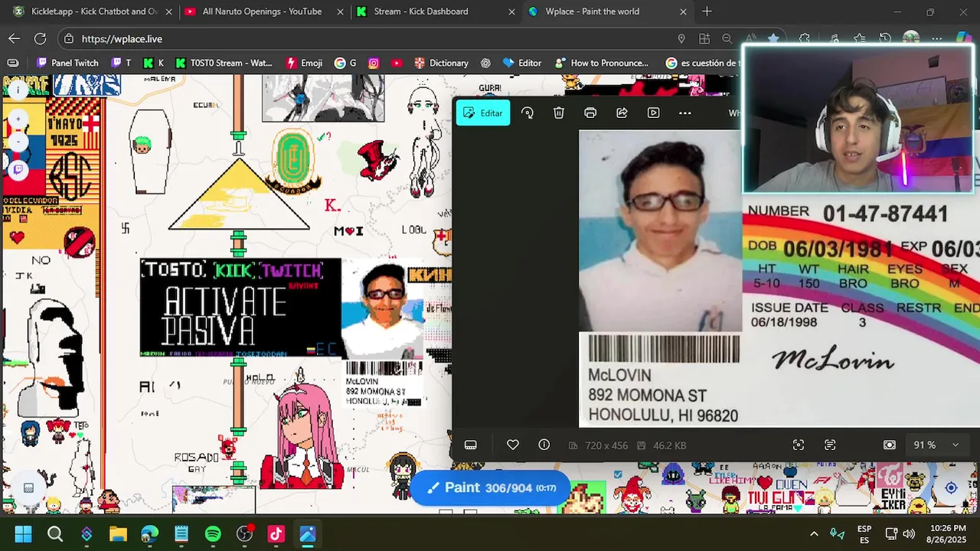Share the photo from the Photos toolbar
Viewport: 980px width, 551px height.
click(x=622, y=113)
